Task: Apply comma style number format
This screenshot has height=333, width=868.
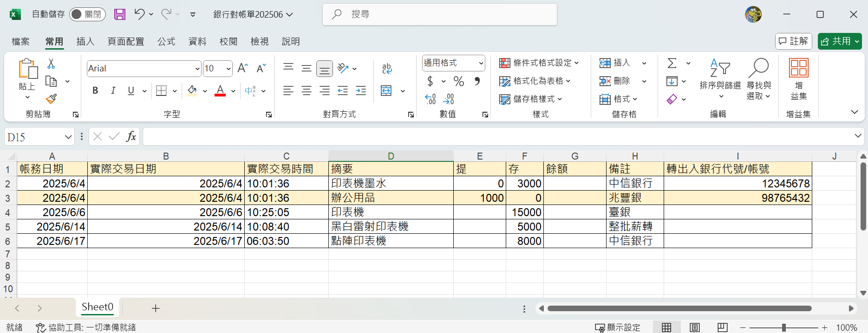Action: (x=477, y=82)
